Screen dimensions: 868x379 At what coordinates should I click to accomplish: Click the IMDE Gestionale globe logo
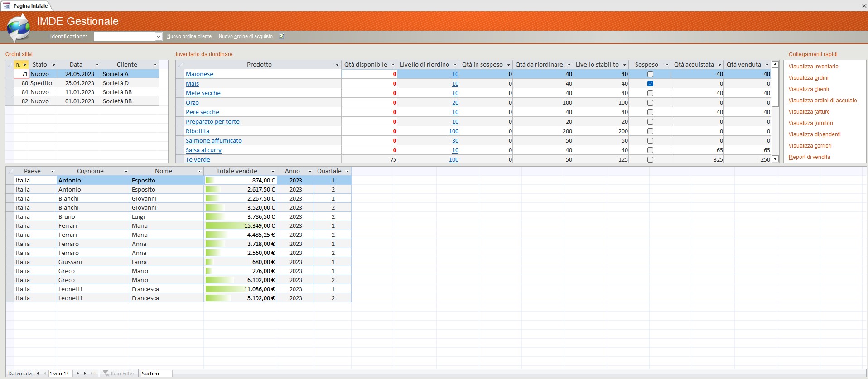coord(19,28)
